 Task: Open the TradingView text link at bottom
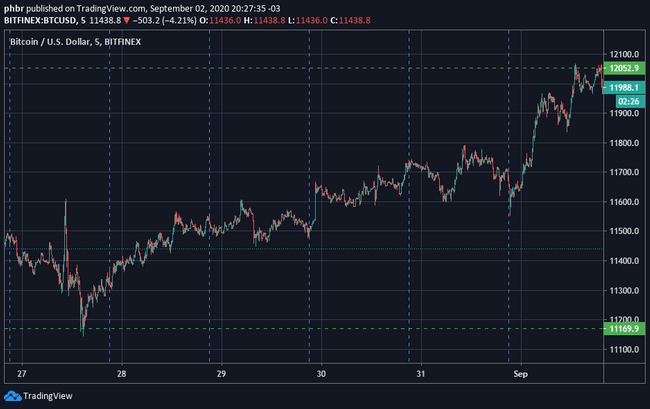coord(48,396)
